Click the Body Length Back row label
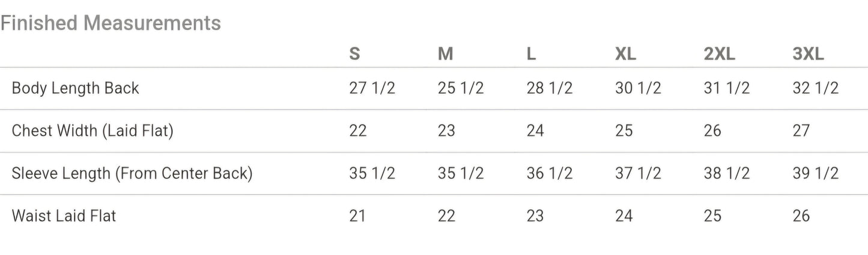This screenshot has height=255, width=868. point(75,88)
